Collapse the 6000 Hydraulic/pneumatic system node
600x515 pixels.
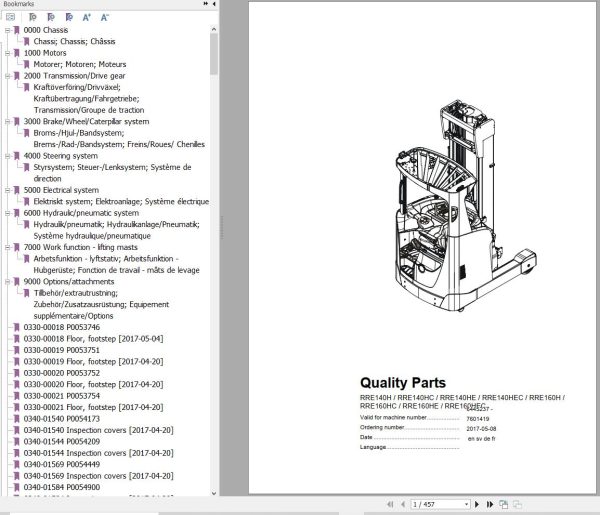pyautogui.click(x=7, y=213)
